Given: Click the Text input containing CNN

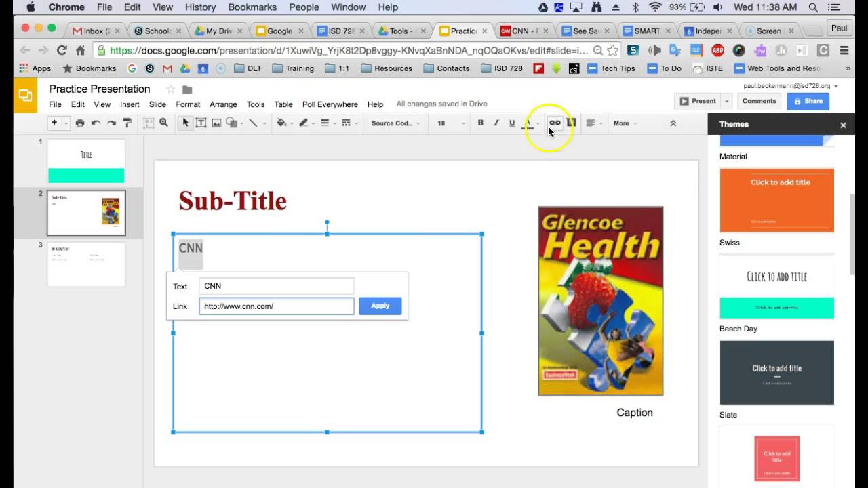Looking at the screenshot, I should click(277, 286).
